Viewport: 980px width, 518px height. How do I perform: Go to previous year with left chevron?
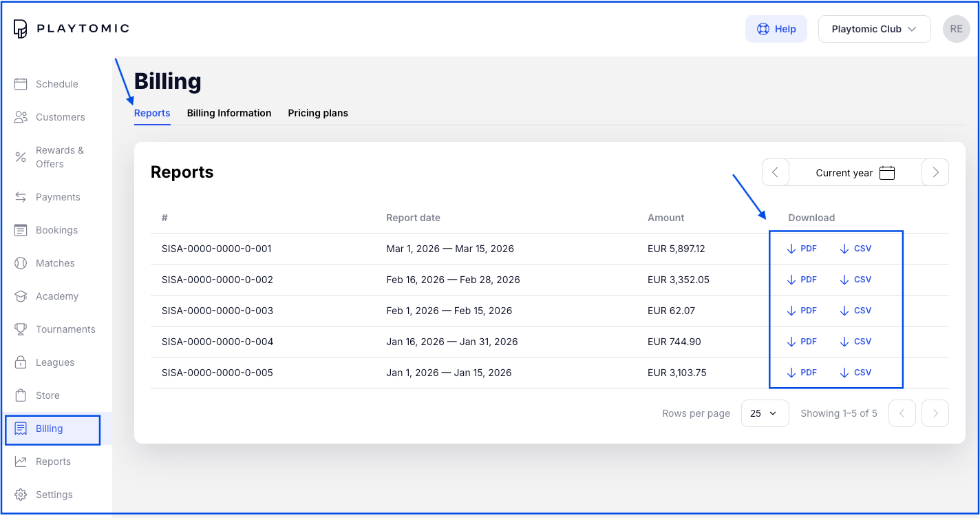point(776,173)
